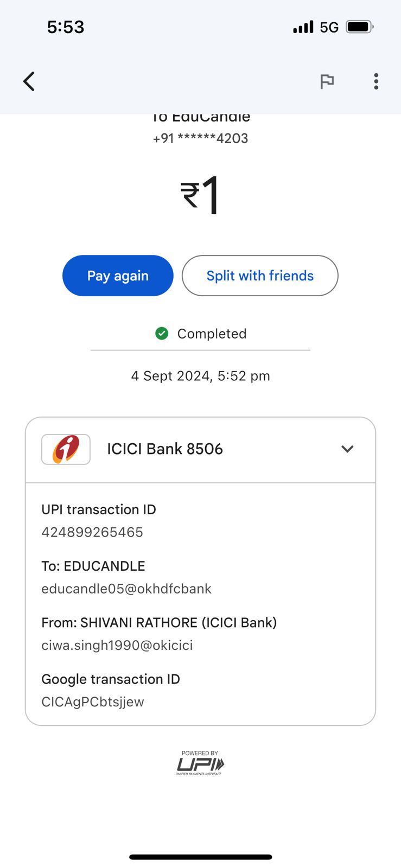
Task: Tap the ICICI Bank logo icon
Action: 66,449
